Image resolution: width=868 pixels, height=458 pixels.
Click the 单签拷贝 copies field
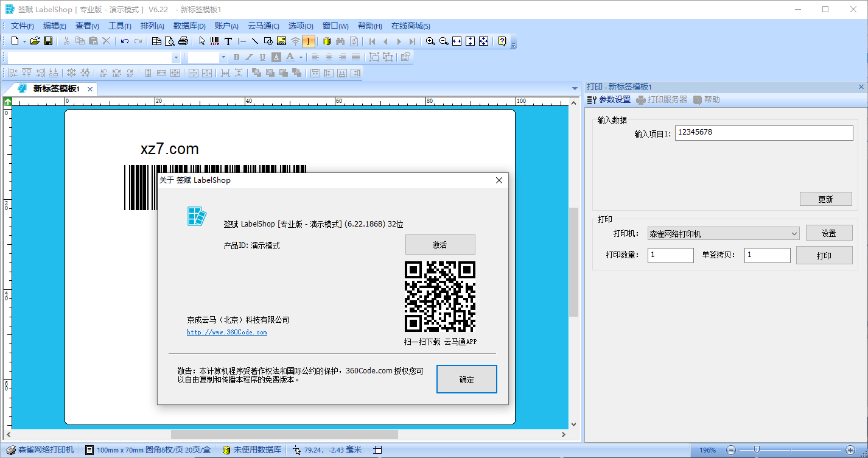point(768,255)
